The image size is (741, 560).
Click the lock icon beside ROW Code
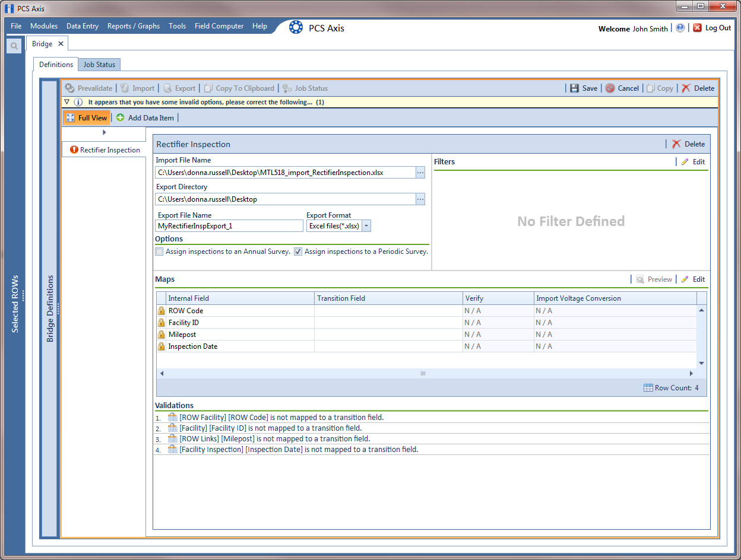point(161,311)
